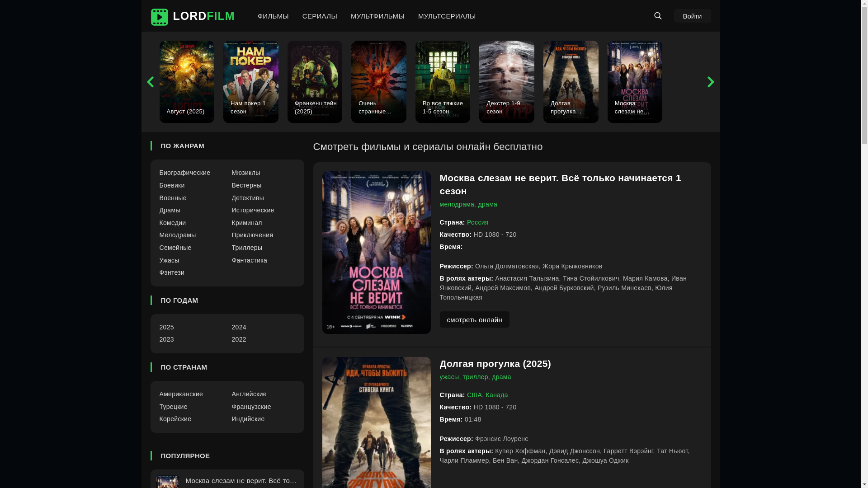Filter by year 2024

(239, 327)
